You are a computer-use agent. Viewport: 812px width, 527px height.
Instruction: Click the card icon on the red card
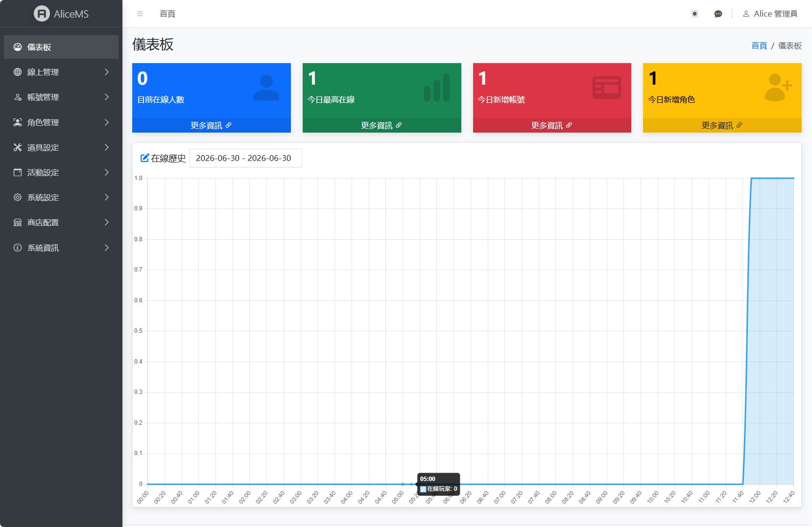click(607, 88)
